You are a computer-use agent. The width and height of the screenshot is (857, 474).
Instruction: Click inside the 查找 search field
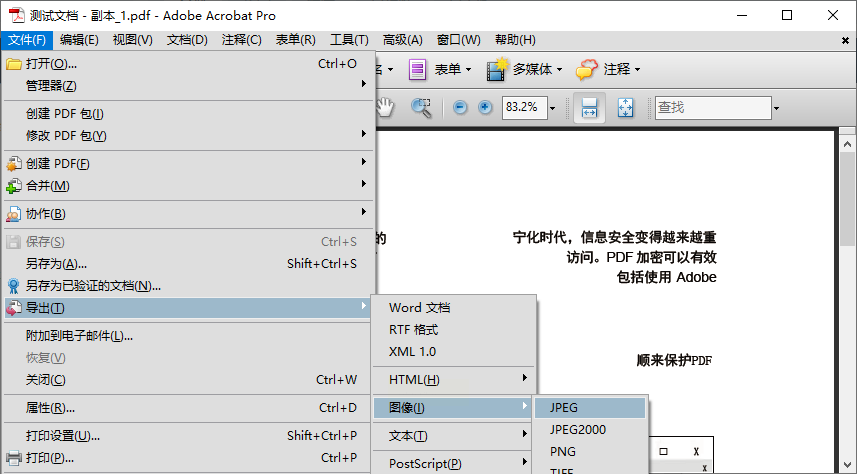(x=710, y=107)
